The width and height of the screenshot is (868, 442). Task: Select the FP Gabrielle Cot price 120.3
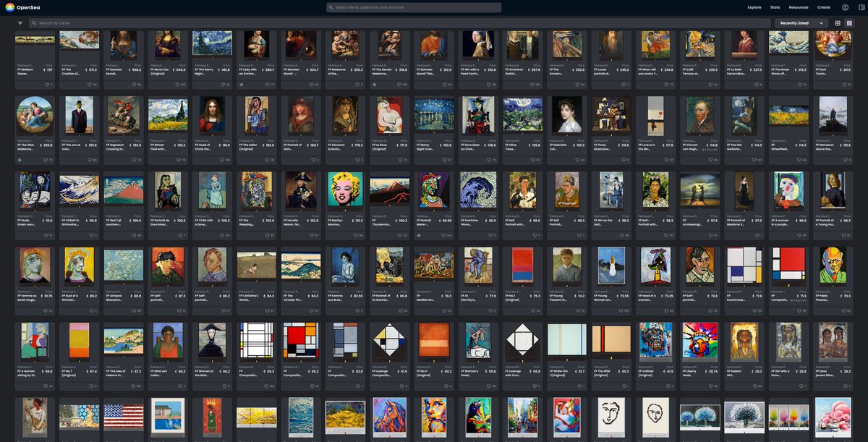click(x=579, y=145)
